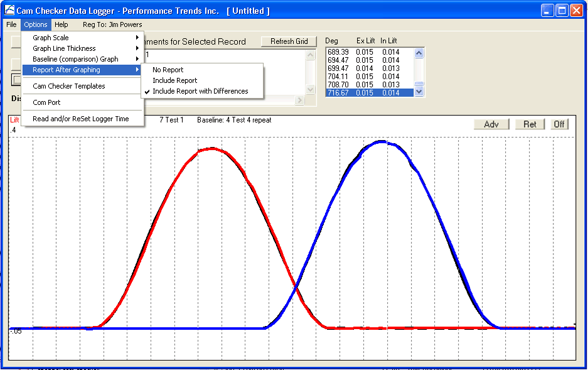Screen dimensions: 588x370
Task: Click the Cam Checker application title icon
Action: 9,10
